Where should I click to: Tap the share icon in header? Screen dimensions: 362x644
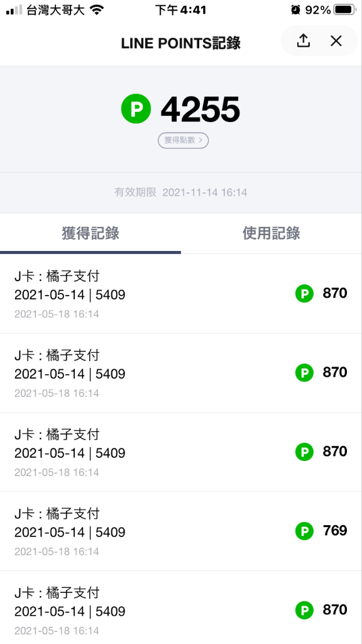(x=304, y=40)
